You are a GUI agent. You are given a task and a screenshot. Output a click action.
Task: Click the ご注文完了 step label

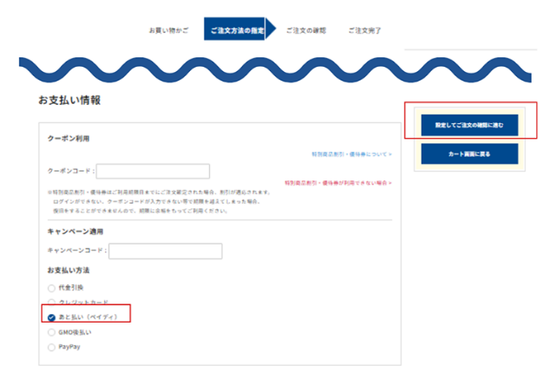click(x=364, y=30)
